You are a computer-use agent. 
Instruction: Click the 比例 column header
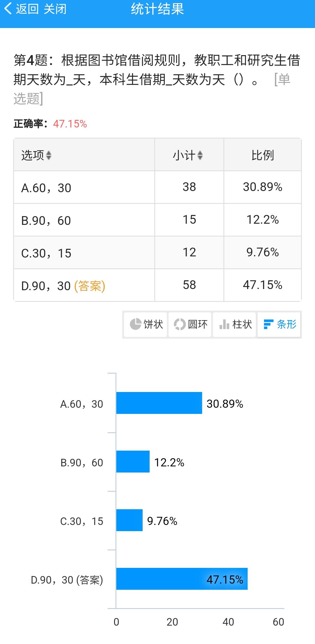click(x=262, y=155)
